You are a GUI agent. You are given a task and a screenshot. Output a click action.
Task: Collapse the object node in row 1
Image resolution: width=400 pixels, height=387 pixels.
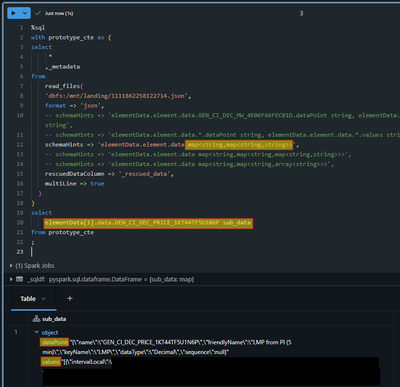tap(37, 332)
